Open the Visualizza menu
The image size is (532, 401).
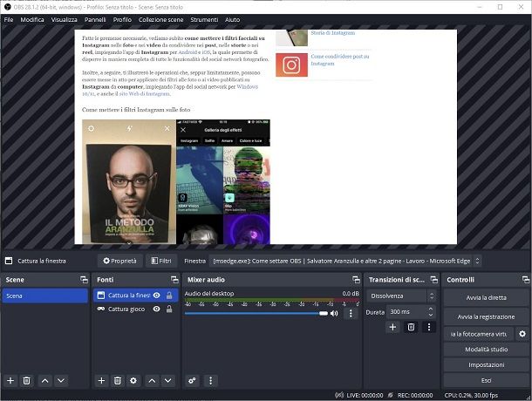(x=65, y=20)
